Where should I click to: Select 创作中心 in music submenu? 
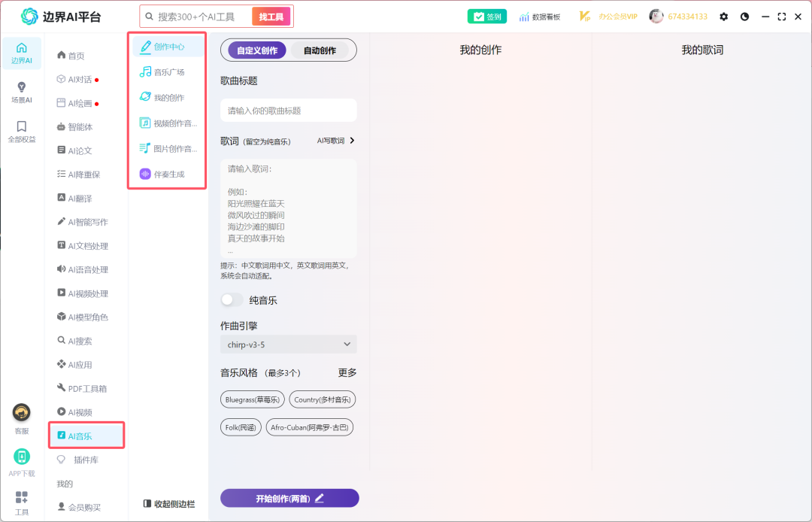(168, 47)
